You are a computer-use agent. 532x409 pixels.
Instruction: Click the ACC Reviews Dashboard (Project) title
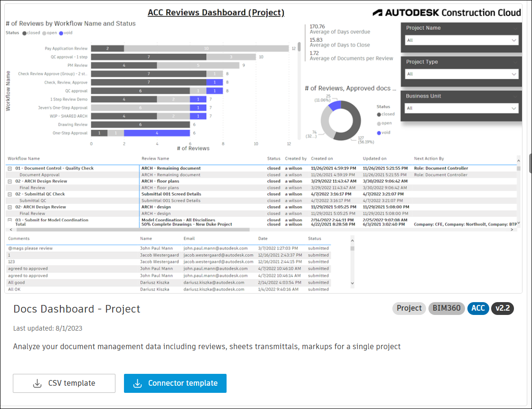tap(216, 12)
